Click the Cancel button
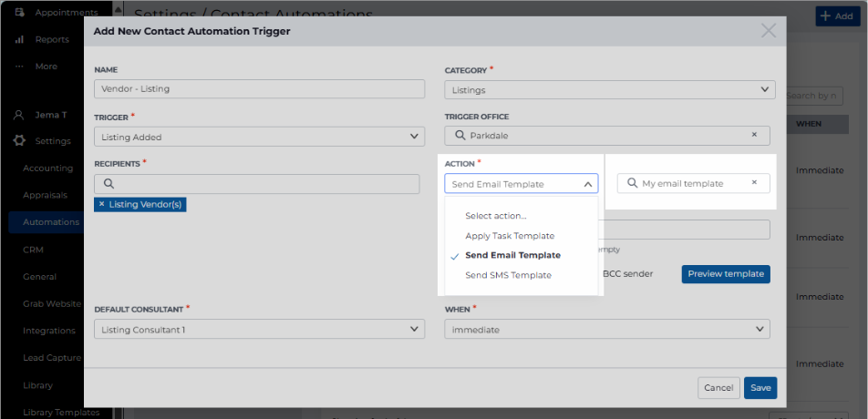Screen dimensions: 868x419 [x=718, y=388]
